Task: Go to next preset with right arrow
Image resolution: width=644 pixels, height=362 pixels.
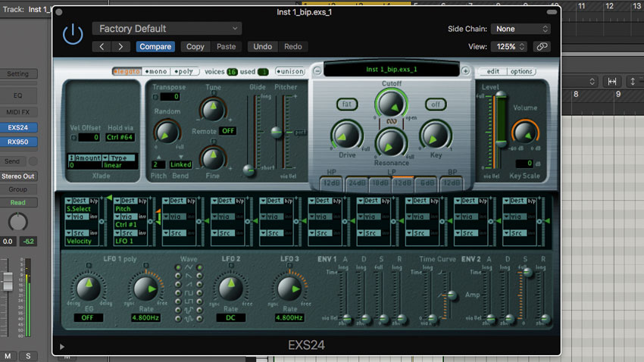Action: pyautogui.click(x=120, y=47)
